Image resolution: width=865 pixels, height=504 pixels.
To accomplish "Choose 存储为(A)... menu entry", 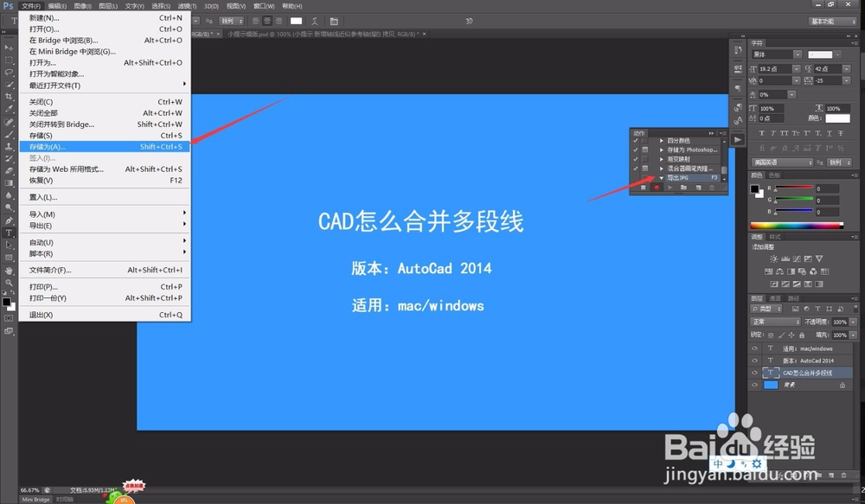I will [x=105, y=147].
